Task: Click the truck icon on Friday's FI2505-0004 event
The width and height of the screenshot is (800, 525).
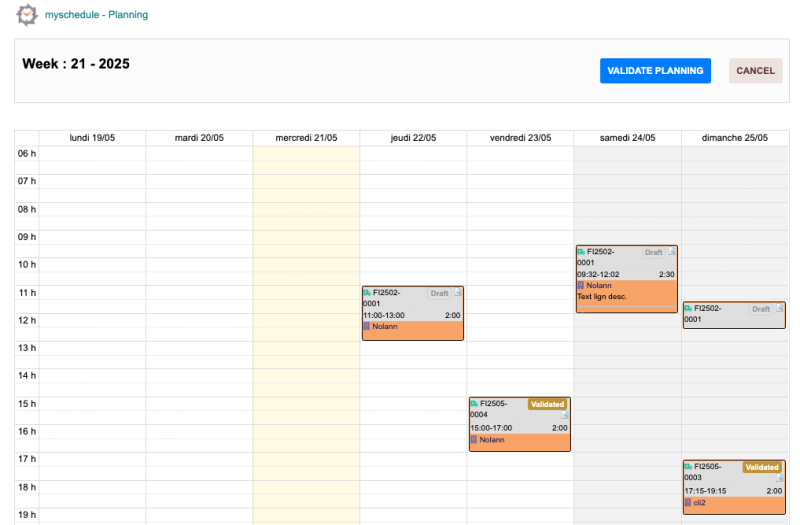Action: pyautogui.click(x=474, y=404)
